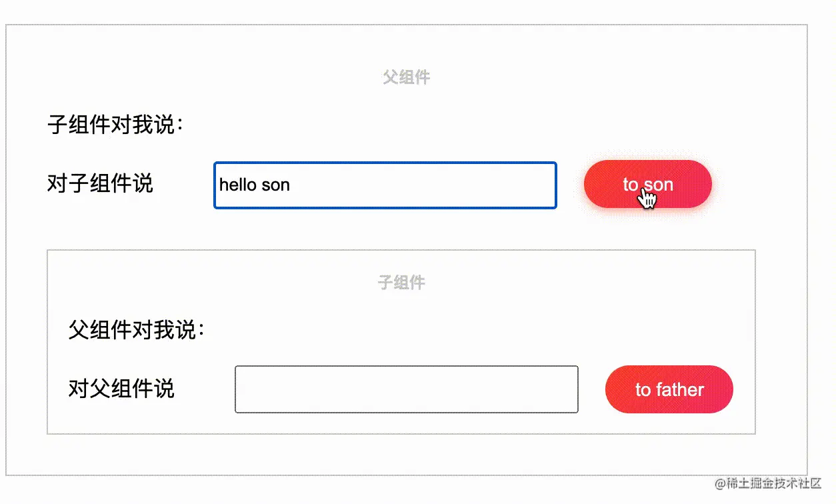
Task: Click the @ symbol in the watermark
Action: (720, 483)
